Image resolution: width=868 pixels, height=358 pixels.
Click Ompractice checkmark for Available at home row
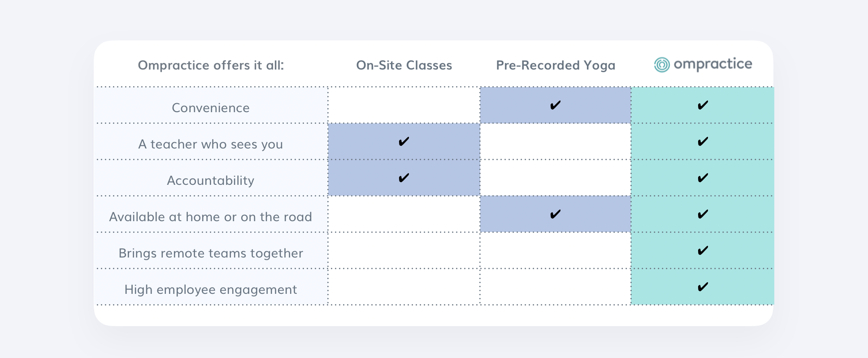point(703,214)
